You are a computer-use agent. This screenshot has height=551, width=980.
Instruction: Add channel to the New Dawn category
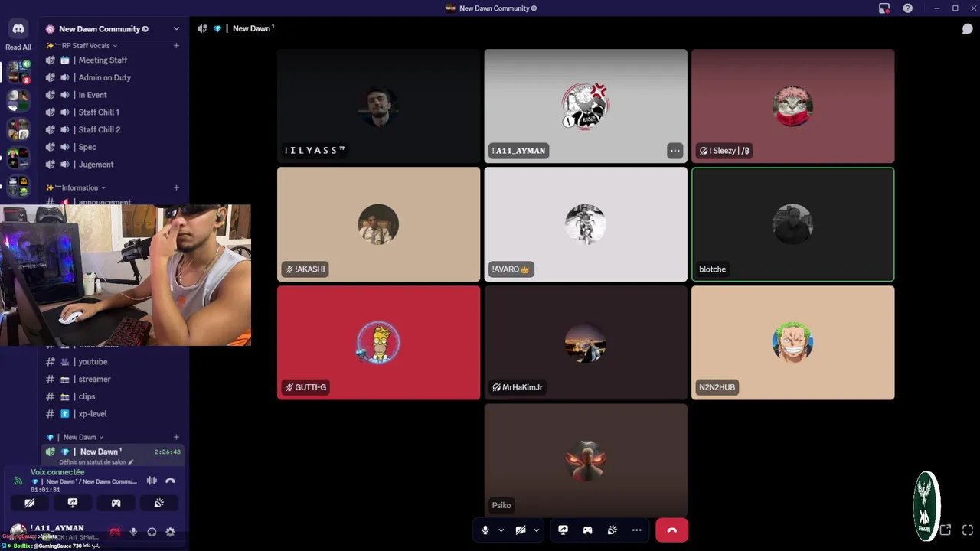tap(176, 437)
